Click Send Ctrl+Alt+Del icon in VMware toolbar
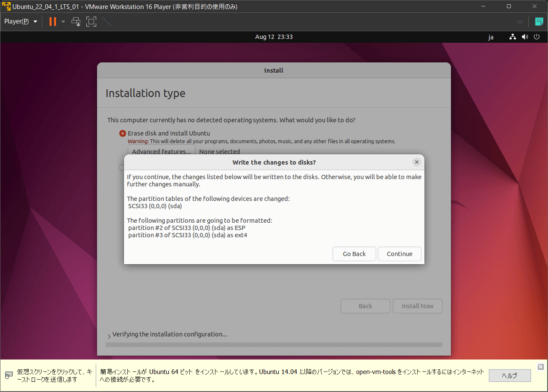 pos(76,21)
